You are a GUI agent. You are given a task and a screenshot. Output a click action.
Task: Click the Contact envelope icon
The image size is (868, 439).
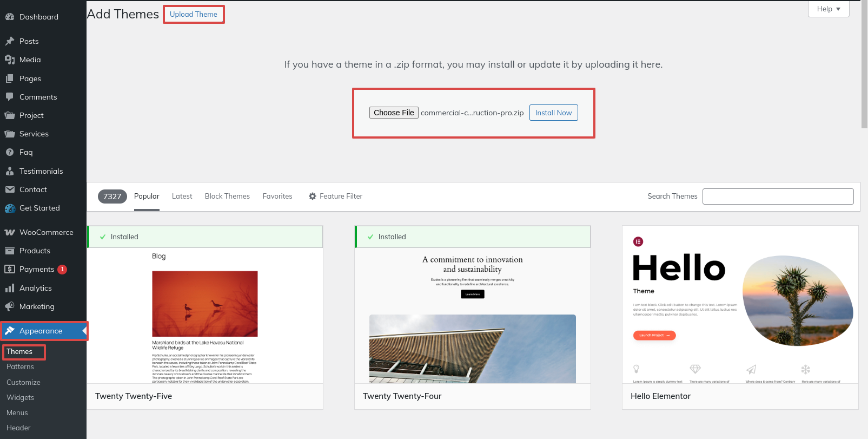click(10, 189)
